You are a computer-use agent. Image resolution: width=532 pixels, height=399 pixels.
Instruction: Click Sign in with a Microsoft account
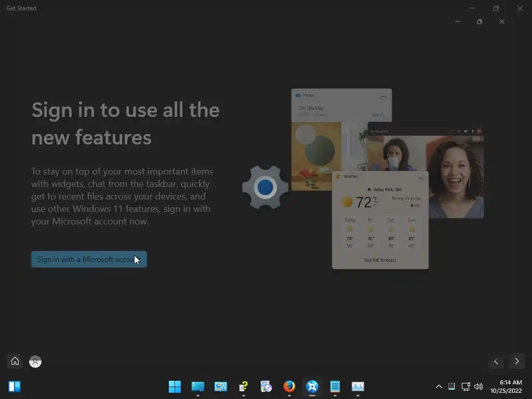click(89, 259)
